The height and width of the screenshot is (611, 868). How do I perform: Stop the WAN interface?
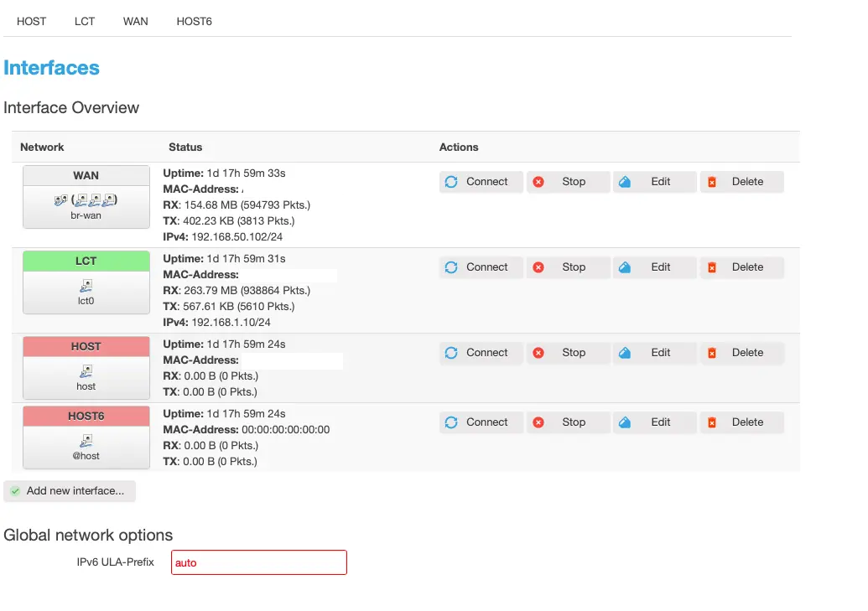(x=568, y=182)
